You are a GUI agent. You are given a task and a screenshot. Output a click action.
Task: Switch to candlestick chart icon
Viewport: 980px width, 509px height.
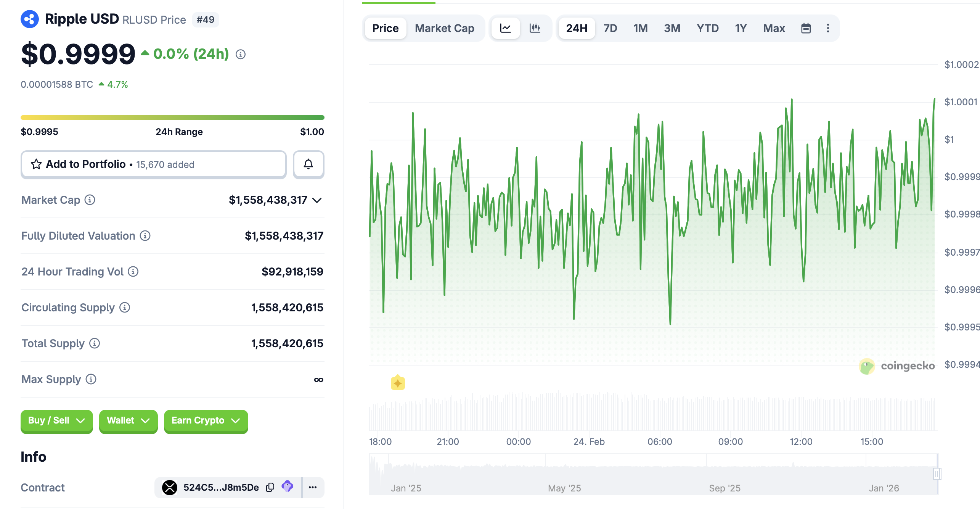click(535, 28)
